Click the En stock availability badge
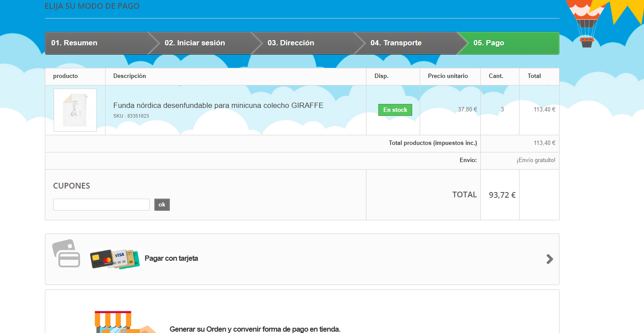 (x=395, y=110)
